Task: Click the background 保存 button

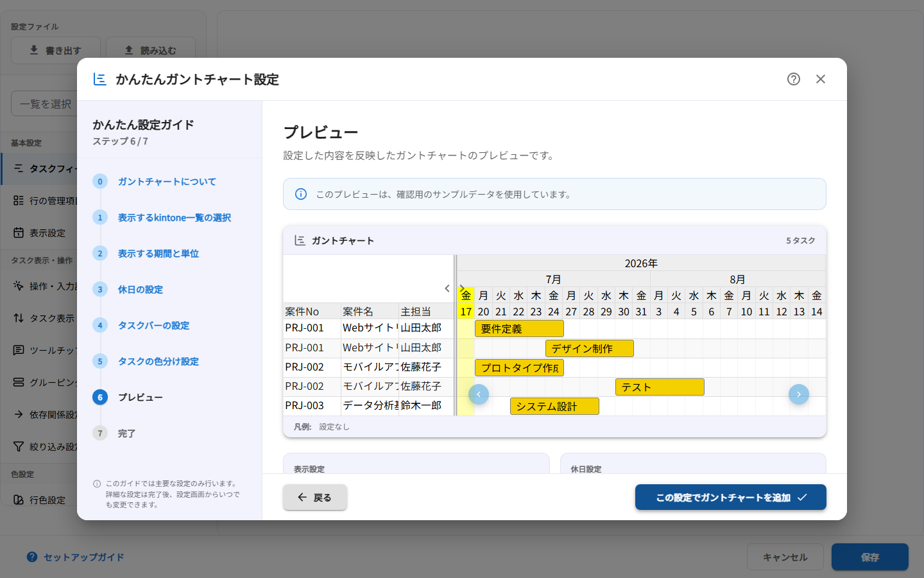Action: tap(870, 557)
